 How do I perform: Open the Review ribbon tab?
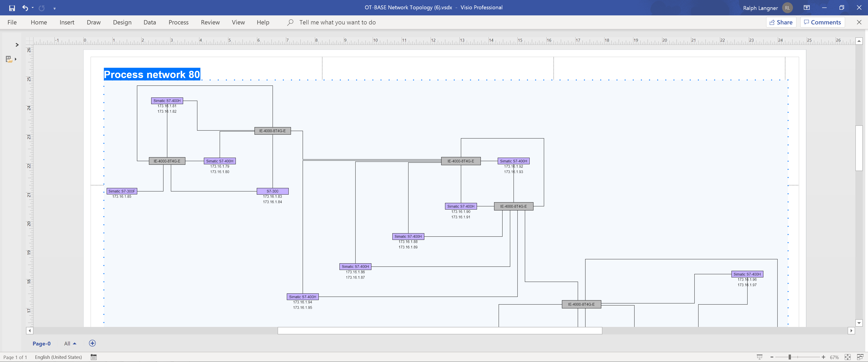[210, 22]
